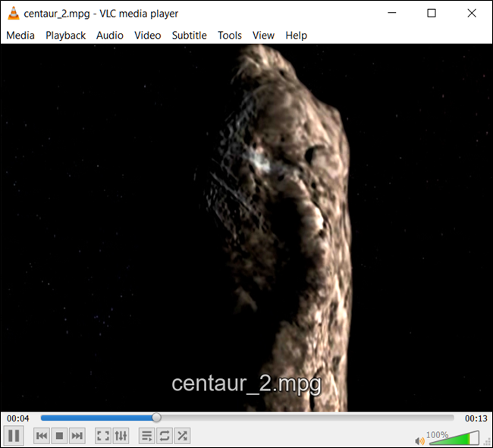The height and width of the screenshot is (448, 493).
Task: Toggle loop repeat mode
Action: [x=165, y=436]
